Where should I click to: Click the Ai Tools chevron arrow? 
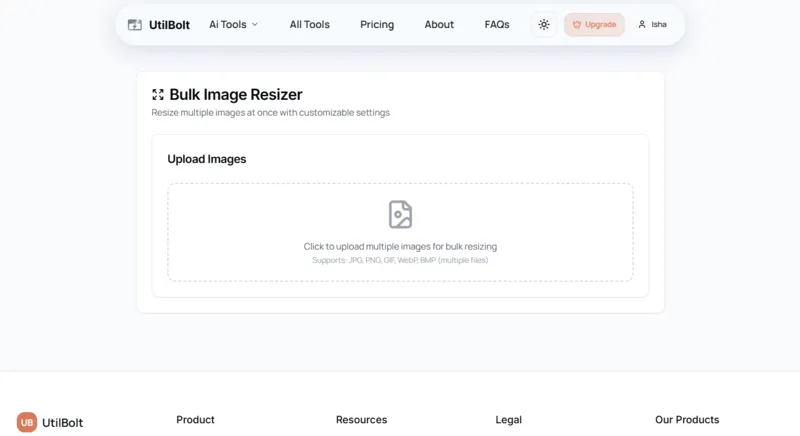pos(255,24)
